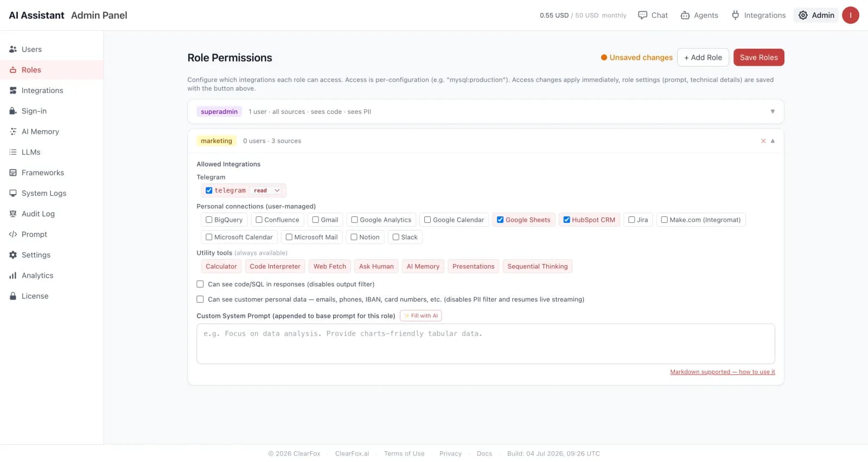Click the Integrations sidebar icon
The image size is (868, 462).
click(x=13, y=91)
